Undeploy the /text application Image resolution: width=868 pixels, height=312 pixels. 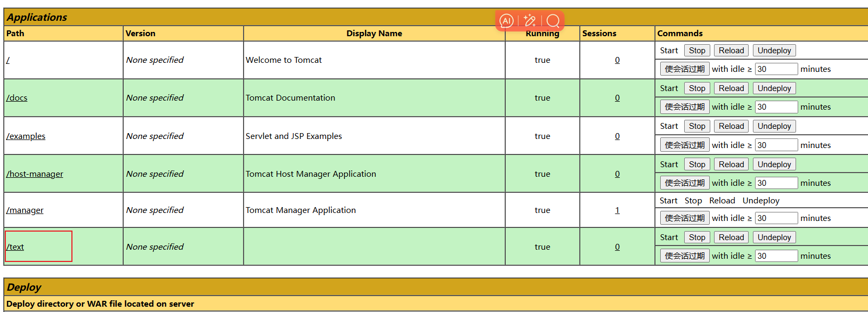point(774,237)
